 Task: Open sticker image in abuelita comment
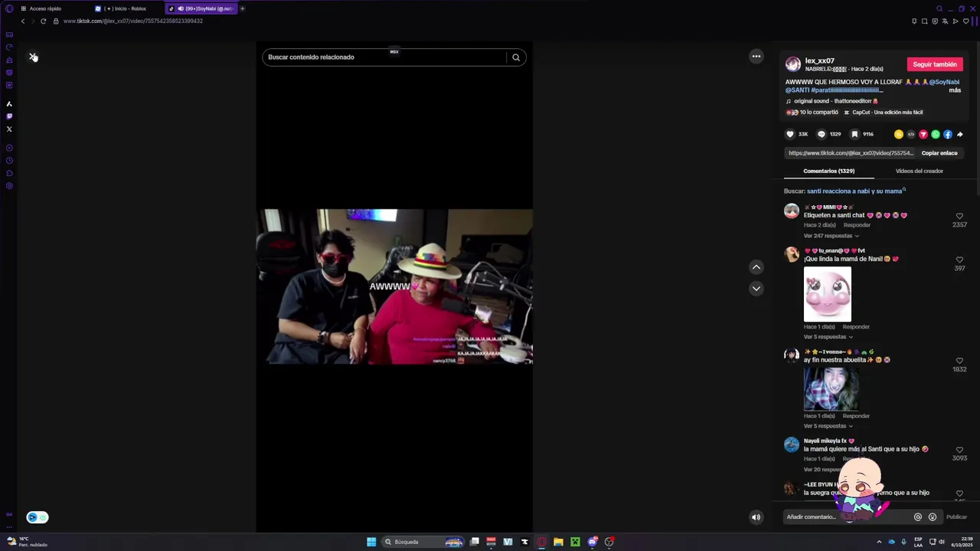[831, 389]
